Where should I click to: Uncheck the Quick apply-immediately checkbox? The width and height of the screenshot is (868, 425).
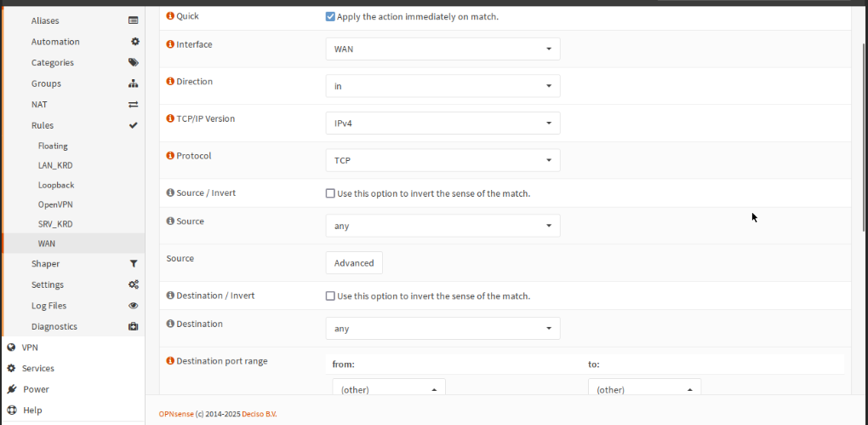(x=330, y=16)
